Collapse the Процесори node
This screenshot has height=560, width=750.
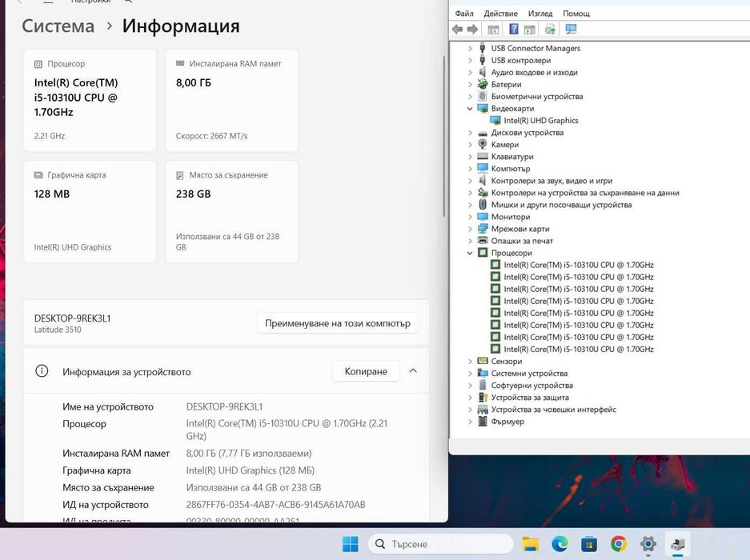tap(470, 253)
